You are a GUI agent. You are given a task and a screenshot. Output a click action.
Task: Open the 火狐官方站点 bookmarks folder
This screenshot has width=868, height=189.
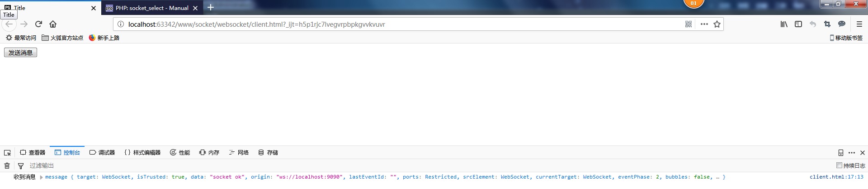click(62, 38)
